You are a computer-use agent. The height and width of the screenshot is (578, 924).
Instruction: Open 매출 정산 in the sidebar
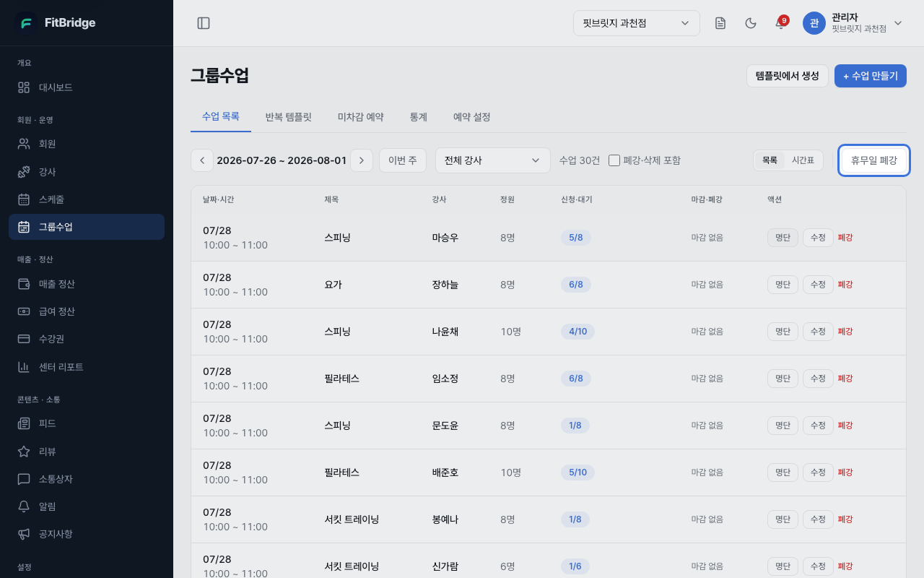pyautogui.click(x=87, y=284)
